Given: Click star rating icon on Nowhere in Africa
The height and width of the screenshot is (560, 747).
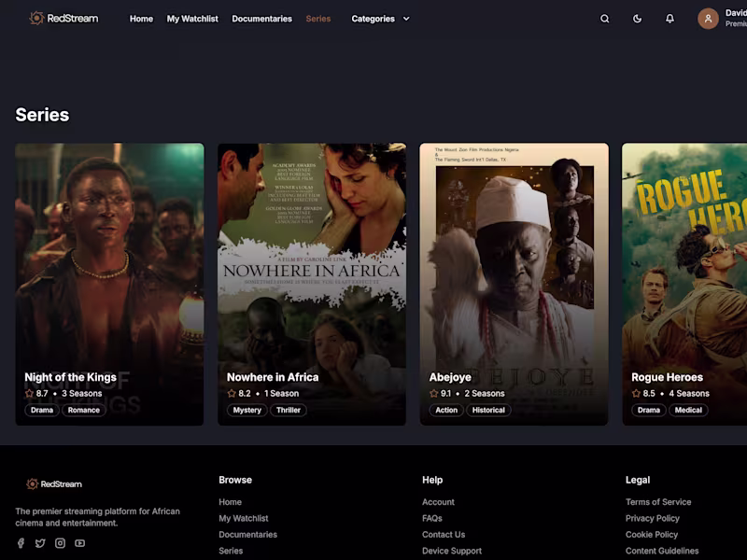Looking at the screenshot, I should point(232,393).
